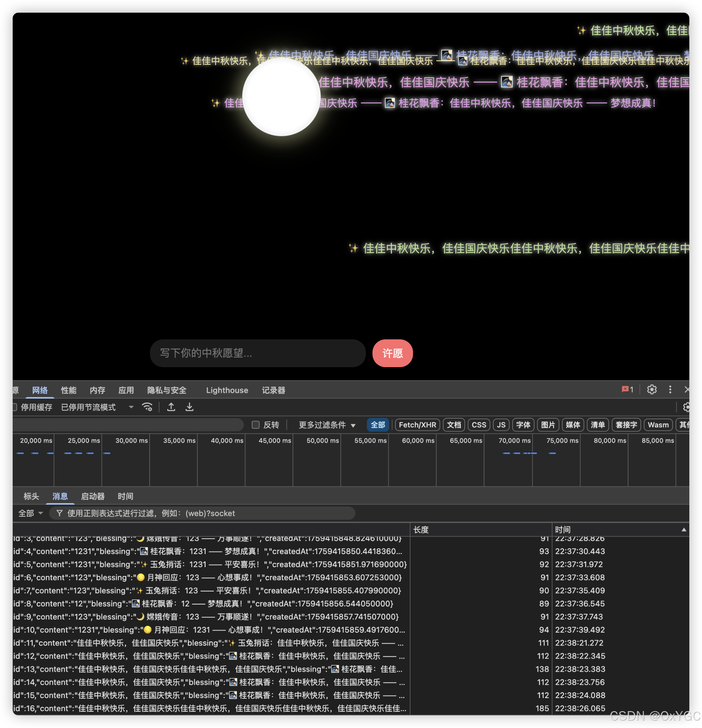Click the 25,000 ms timeline marker
Screen dimensions: 702x728
[x=83, y=440]
